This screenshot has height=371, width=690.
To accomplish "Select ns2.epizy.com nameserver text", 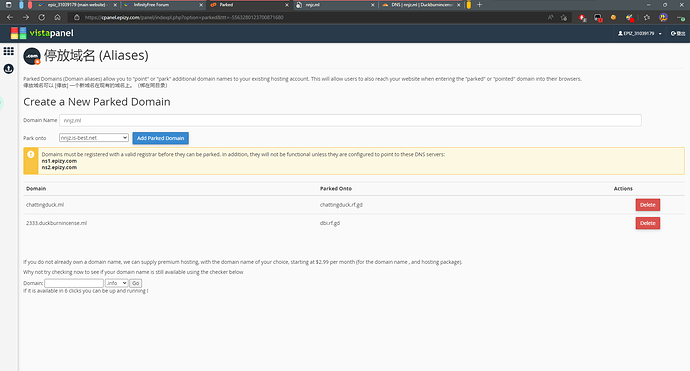I will (x=59, y=167).
